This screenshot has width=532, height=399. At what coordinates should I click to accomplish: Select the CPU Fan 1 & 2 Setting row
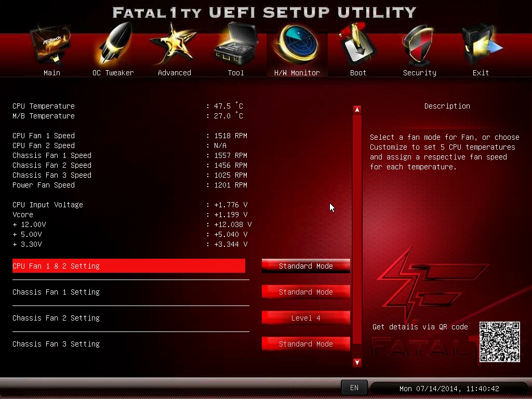point(129,266)
